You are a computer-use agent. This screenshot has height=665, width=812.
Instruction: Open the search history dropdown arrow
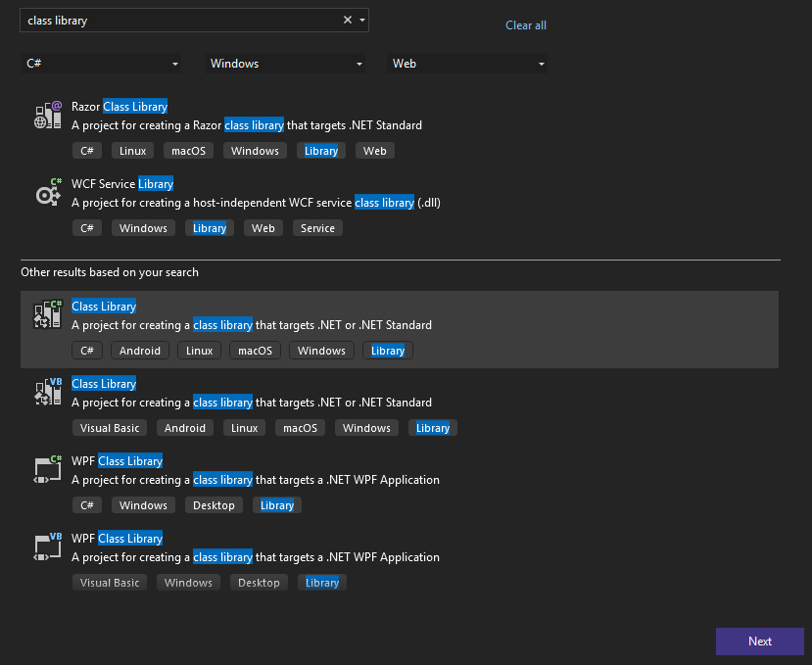(362, 20)
